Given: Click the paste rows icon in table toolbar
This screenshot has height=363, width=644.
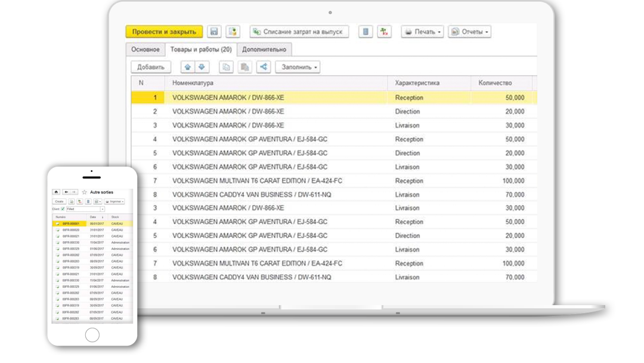Looking at the screenshot, I should [245, 67].
